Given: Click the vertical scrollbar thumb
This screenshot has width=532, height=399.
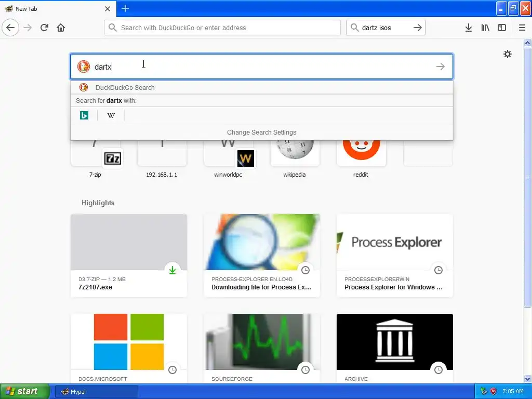Looking at the screenshot, I should tap(528, 177).
